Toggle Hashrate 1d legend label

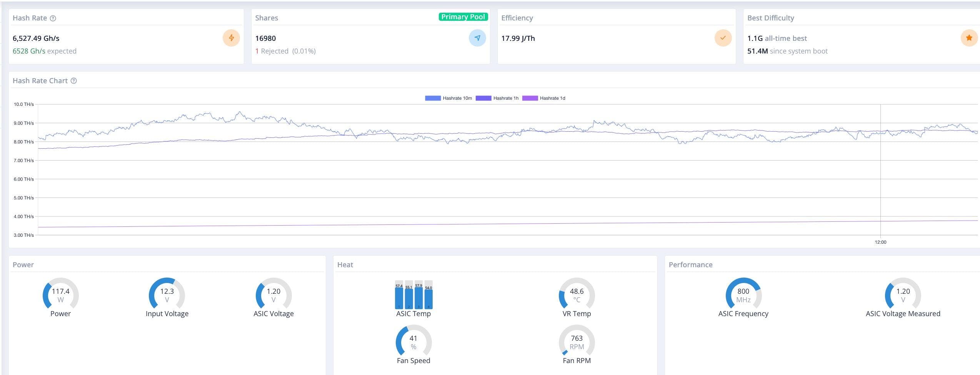tap(552, 98)
